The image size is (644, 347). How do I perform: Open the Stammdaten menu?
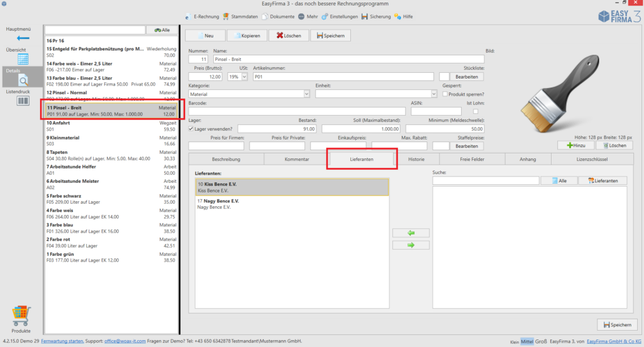point(240,17)
